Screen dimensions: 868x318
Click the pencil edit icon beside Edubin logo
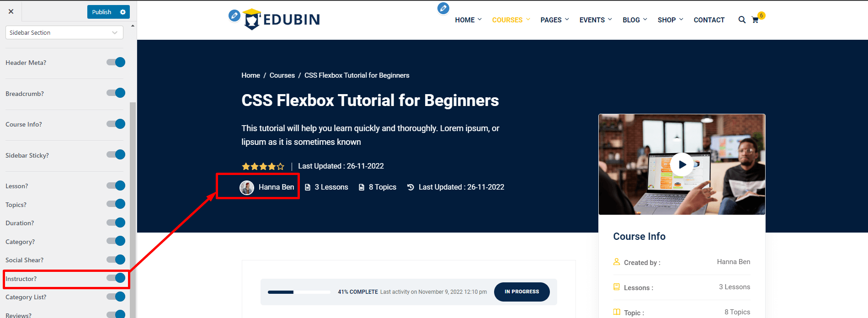234,16
